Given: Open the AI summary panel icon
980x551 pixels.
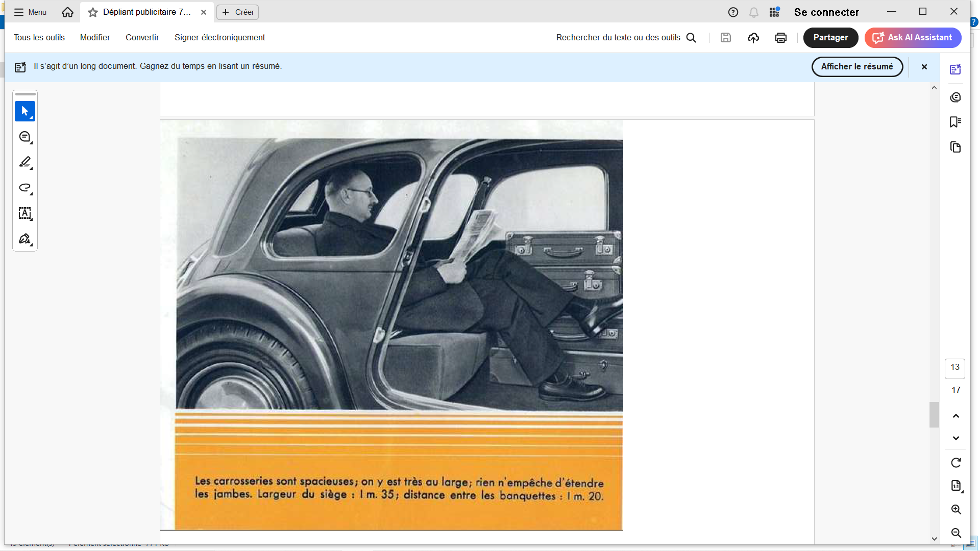Looking at the screenshot, I should point(955,69).
